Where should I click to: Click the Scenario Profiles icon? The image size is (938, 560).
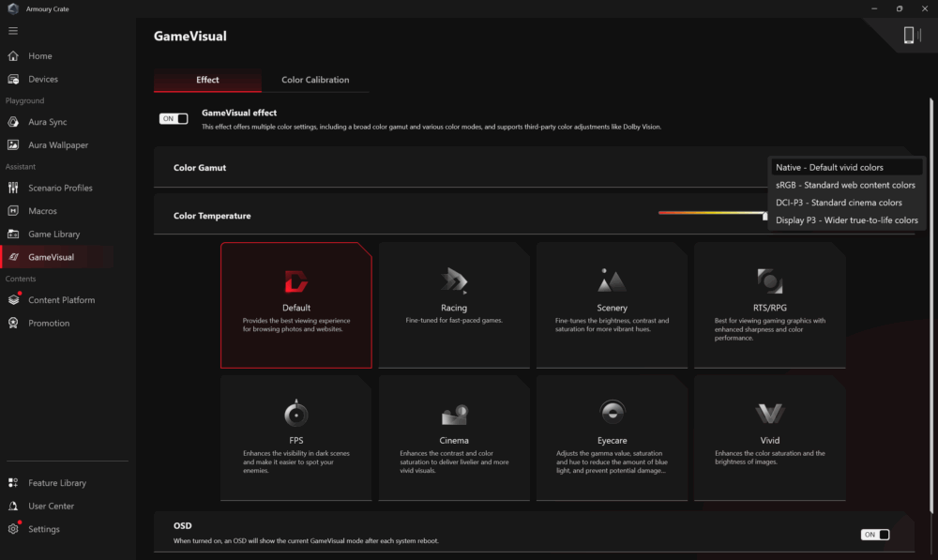[13, 188]
